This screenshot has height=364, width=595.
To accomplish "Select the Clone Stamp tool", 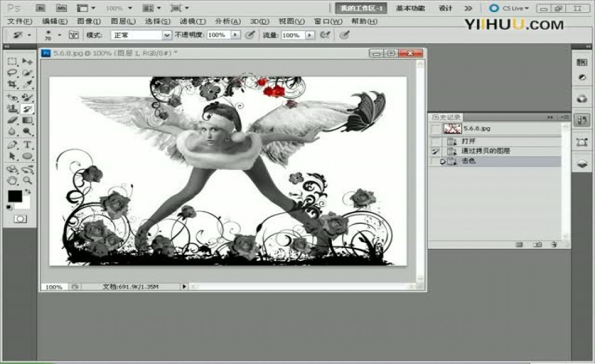I will pos(13,109).
